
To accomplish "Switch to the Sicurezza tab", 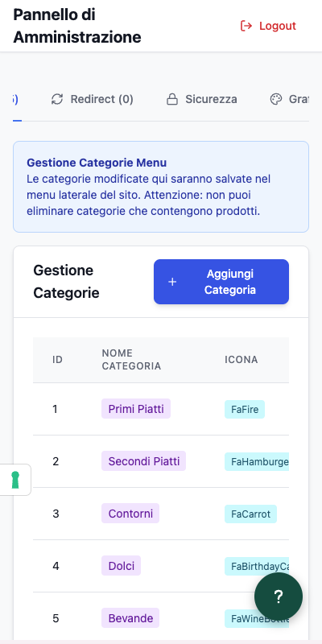I will tap(202, 99).
